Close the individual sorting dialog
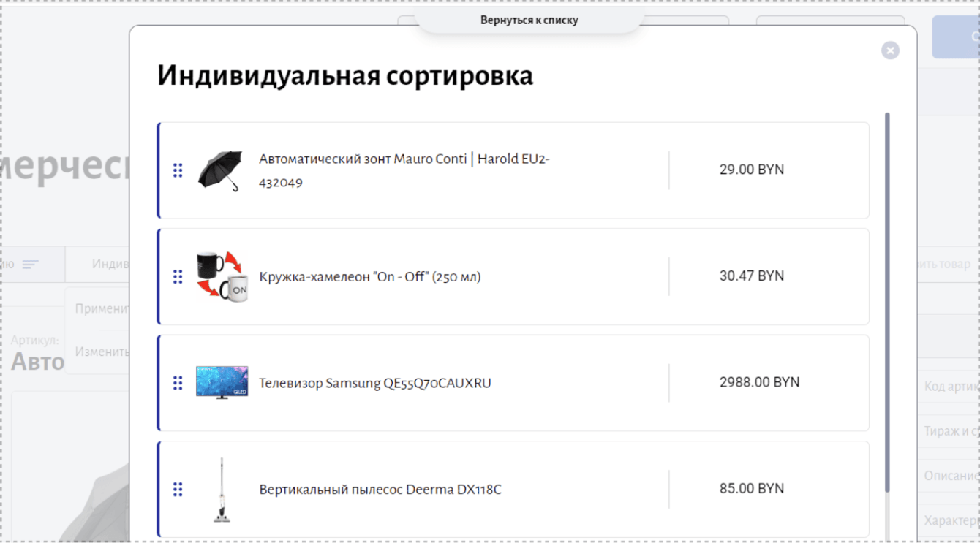The height and width of the screenshot is (543, 980). pos(890,50)
